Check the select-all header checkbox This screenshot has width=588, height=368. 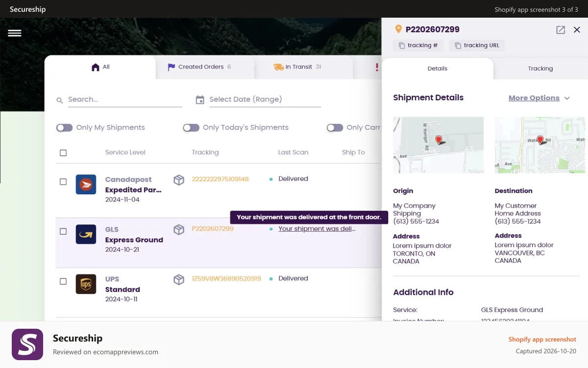tap(63, 153)
